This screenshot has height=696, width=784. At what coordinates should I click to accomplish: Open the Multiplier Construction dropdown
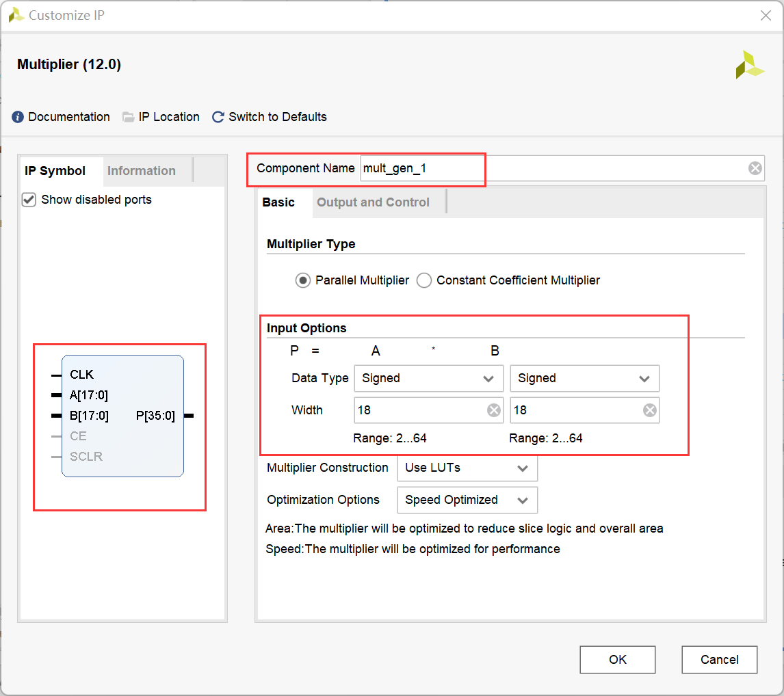click(x=467, y=468)
